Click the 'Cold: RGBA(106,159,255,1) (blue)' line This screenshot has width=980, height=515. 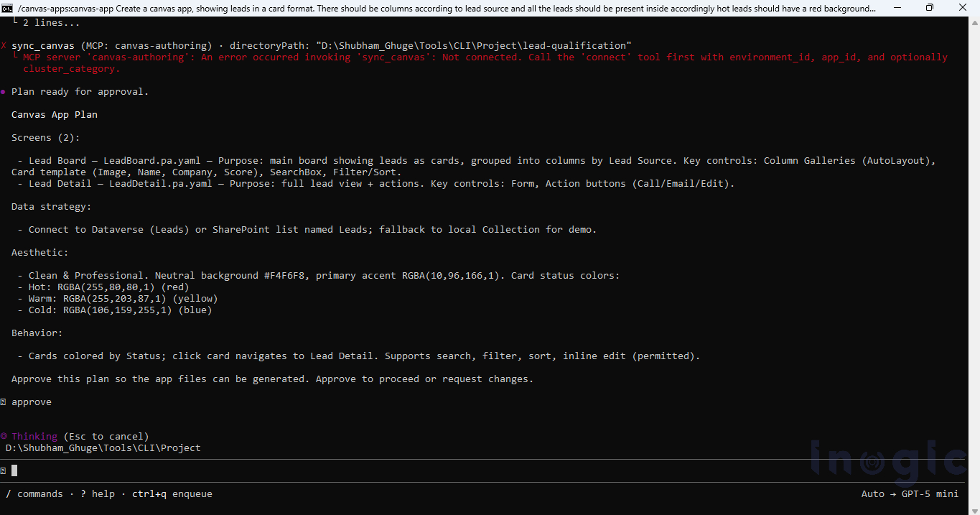pos(115,310)
